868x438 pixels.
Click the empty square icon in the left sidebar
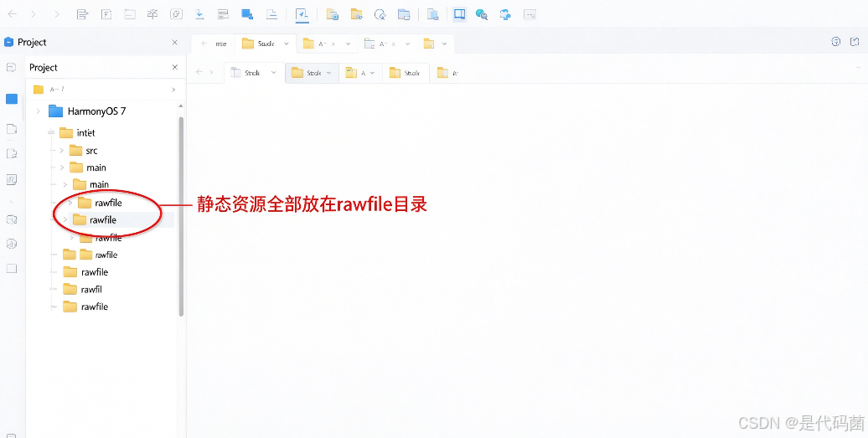pyautogui.click(x=12, y=269)
